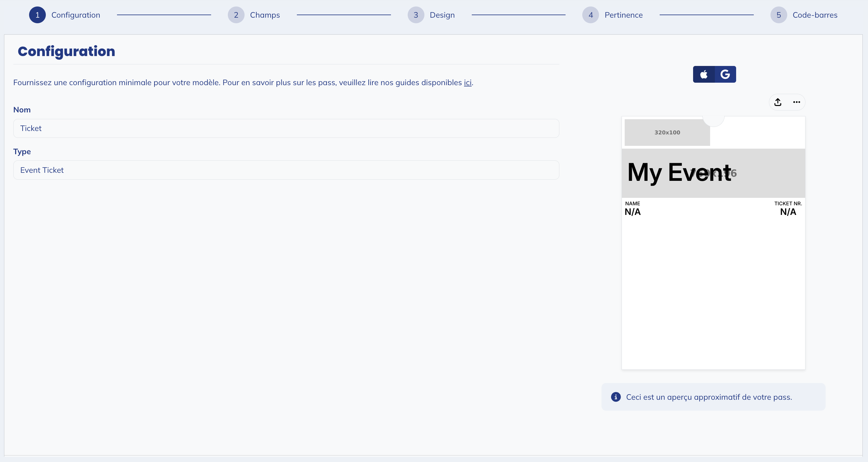
Task: Click the Configuration heading
Action: pos(66,51)
